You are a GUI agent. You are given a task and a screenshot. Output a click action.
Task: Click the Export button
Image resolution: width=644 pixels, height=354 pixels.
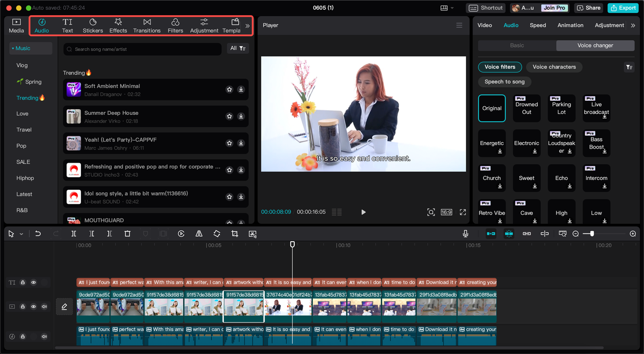623,8
